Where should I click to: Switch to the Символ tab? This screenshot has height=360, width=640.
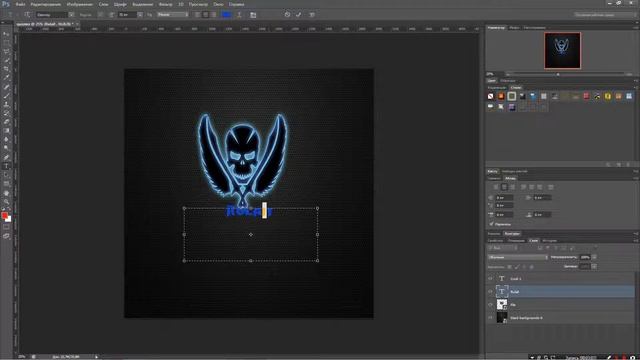[x=494, y=178]
